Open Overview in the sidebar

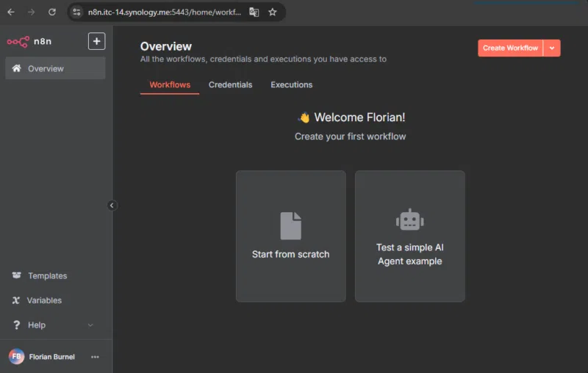[55, 68]
